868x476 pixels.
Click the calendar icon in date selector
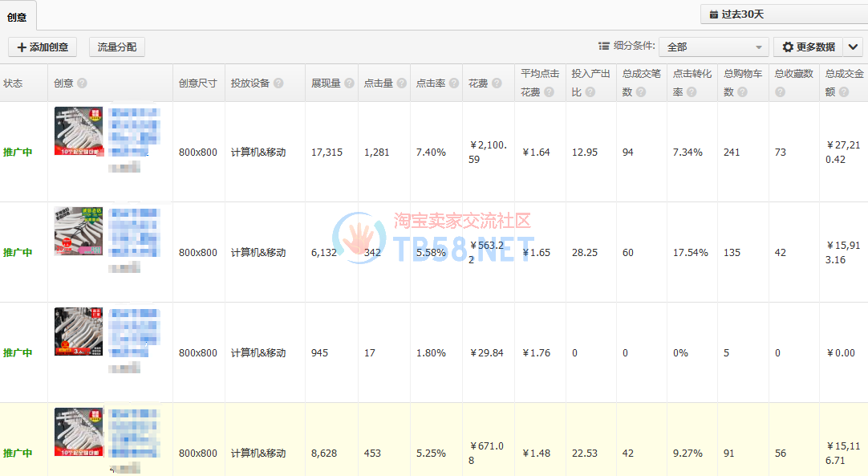[714, 14]
